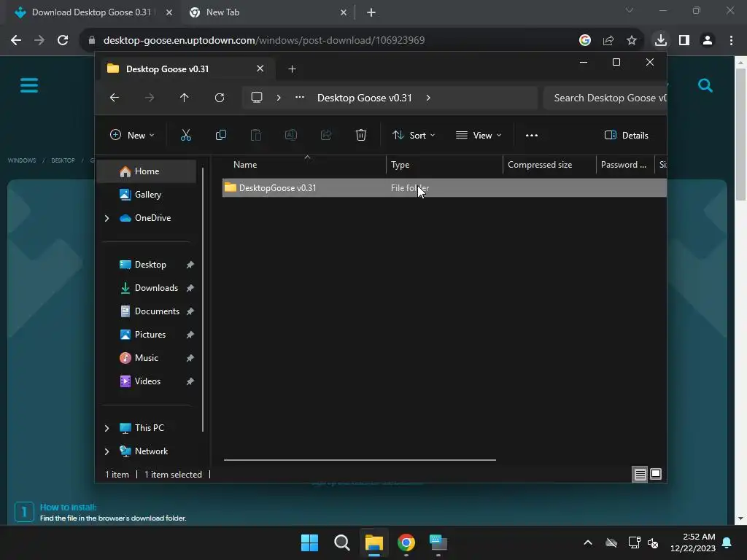This screenshot has height=560, width=747.
Task: Click the Uptodown search magnifier
Action: (705, 86)
